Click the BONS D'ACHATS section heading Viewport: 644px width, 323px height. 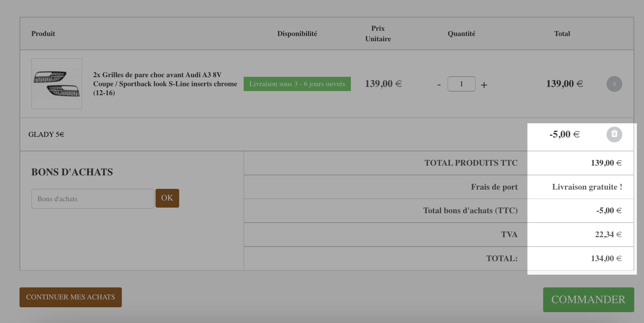coord(72,172)
